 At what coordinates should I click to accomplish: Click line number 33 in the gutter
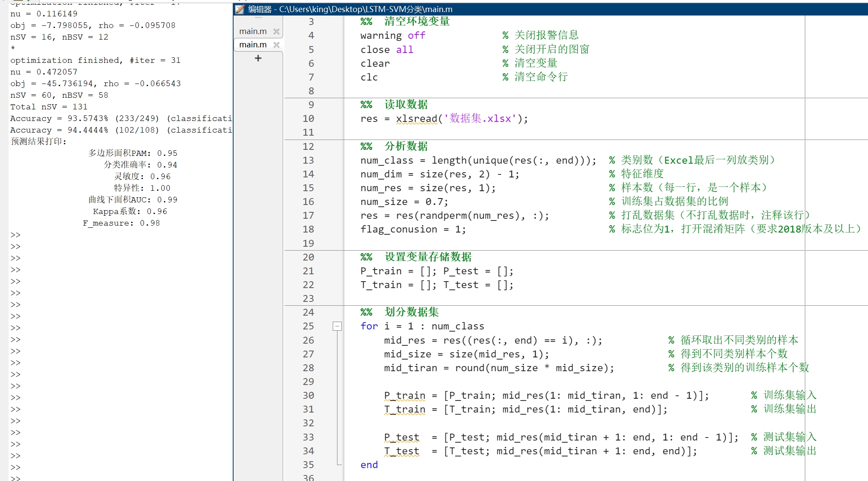click(x=308, y=437)
